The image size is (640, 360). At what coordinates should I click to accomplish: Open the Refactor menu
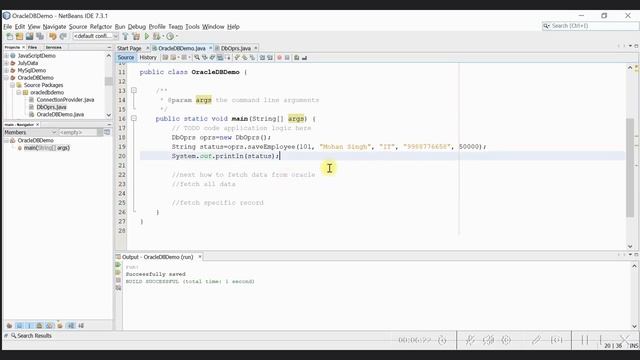pos(101,27)
